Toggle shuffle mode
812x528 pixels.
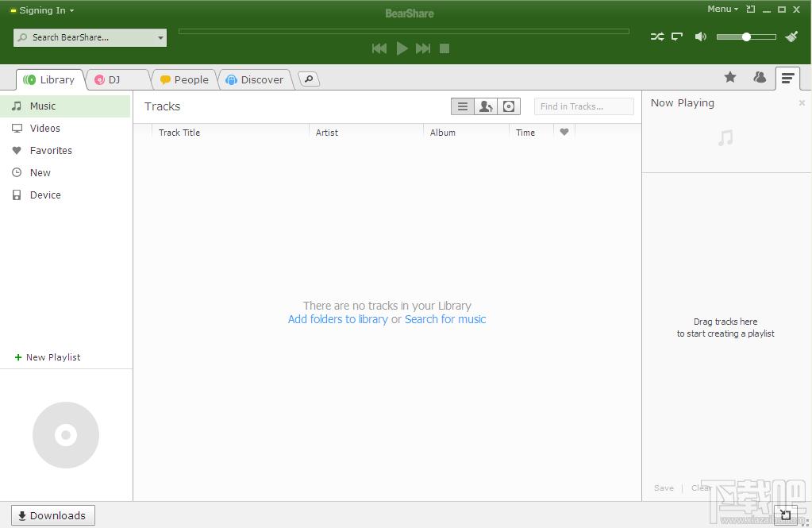click(x=657, y=37)
